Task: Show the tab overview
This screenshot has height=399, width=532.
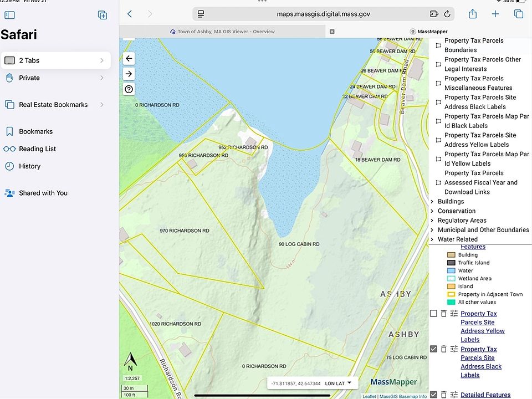Action: (x=519, y=14)
